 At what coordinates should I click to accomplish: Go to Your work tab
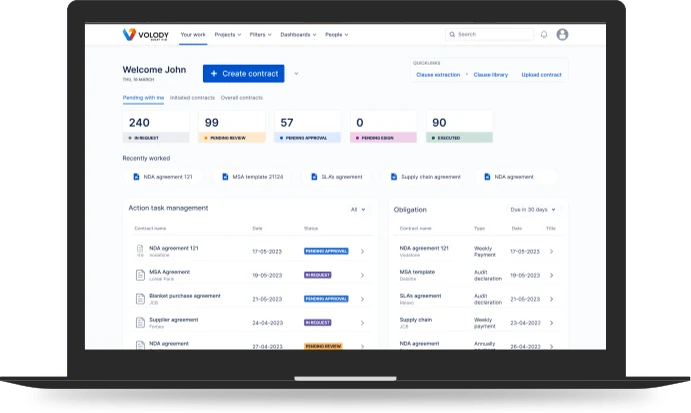coord(193,34)
